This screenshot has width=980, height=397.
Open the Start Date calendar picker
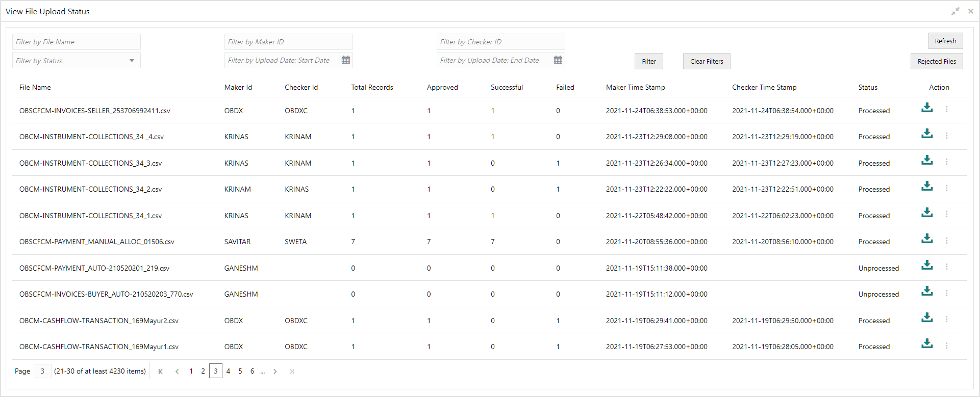click(346, 60)
